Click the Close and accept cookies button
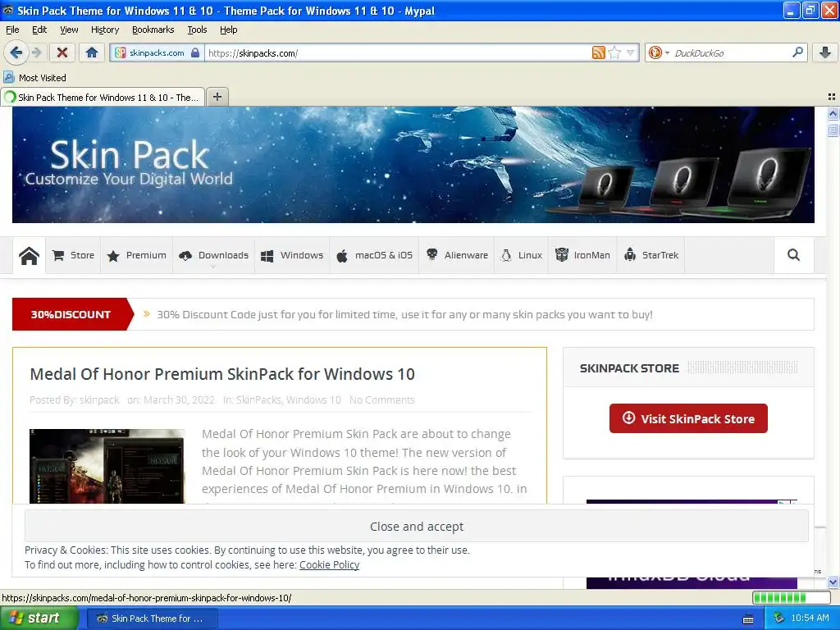Viewport: 840px width, 630px height. (x=416, y=526)
